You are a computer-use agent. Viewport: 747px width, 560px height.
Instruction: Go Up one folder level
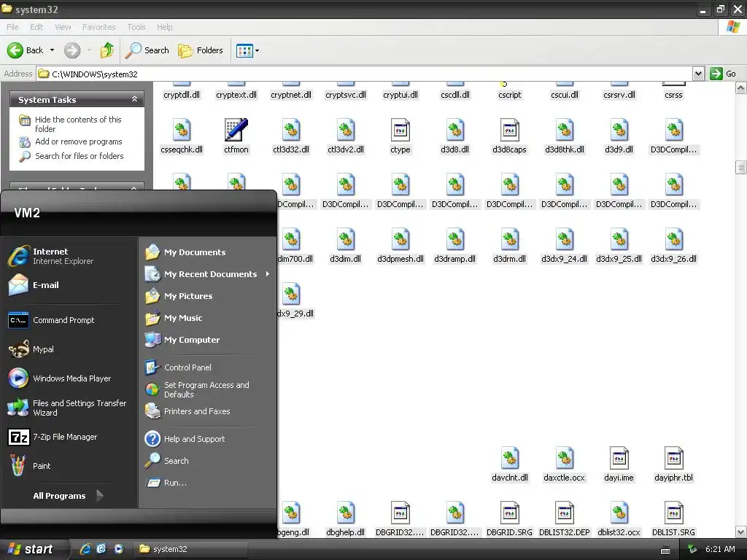click(107, 50)
